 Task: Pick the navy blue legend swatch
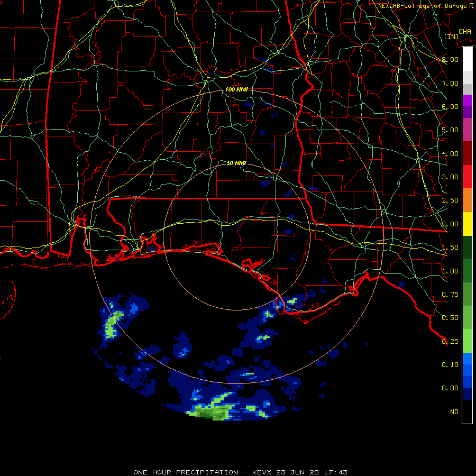467,394
